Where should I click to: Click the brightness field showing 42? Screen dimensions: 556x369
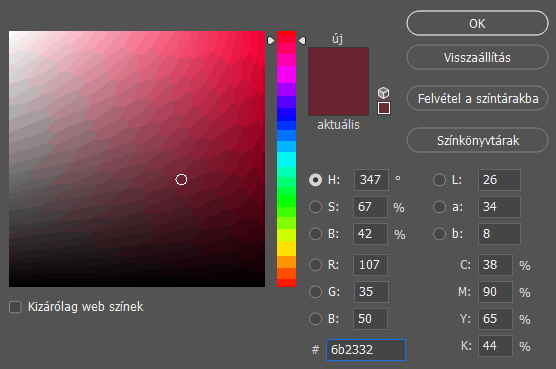click(370, 234)
